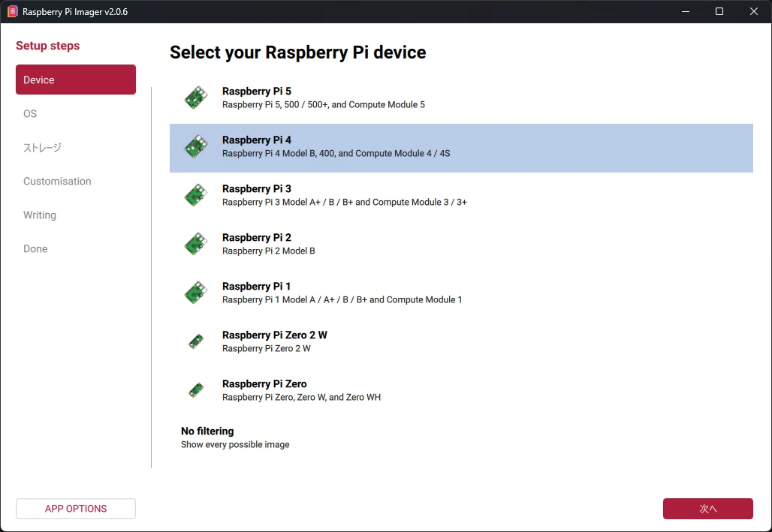Click the Raspberry Pi Imager title bar logo
Screen dimensions: 772x532
point(12,11)
